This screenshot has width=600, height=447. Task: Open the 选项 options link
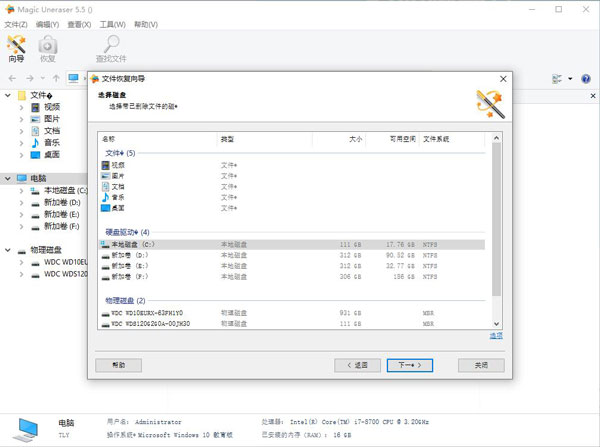[496, 336]
